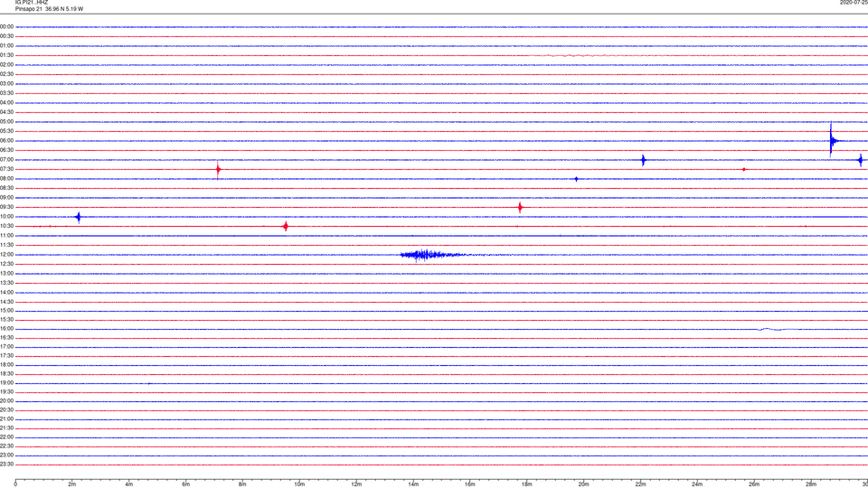The image size is (868, 488).
Task: Click the 05:30 time label
Action: click(x=6, y=131)
